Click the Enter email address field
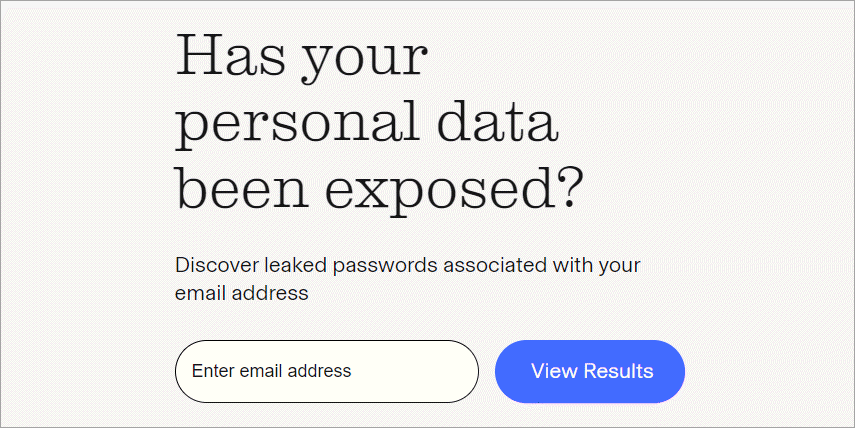The height and width of the screenshot is (428, 855). click(327, 371)
